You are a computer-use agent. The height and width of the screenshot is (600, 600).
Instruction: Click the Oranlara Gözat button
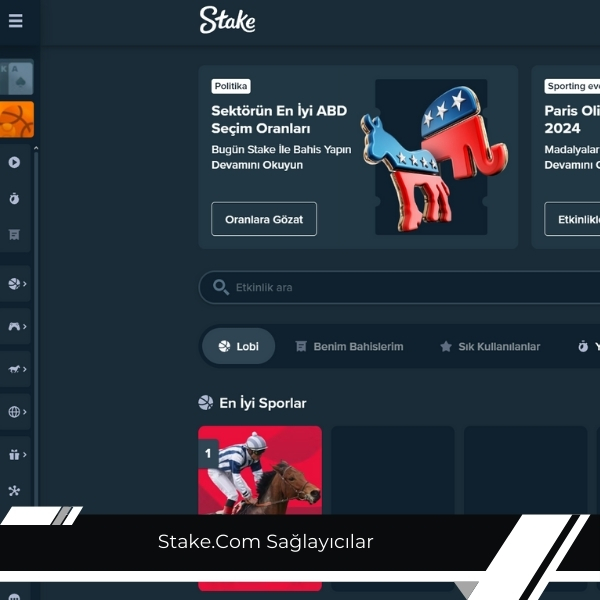pos(264,219)
